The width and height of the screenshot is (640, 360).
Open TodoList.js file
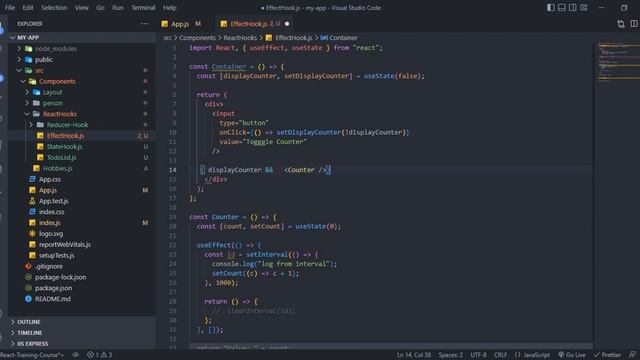pos(82,157)
